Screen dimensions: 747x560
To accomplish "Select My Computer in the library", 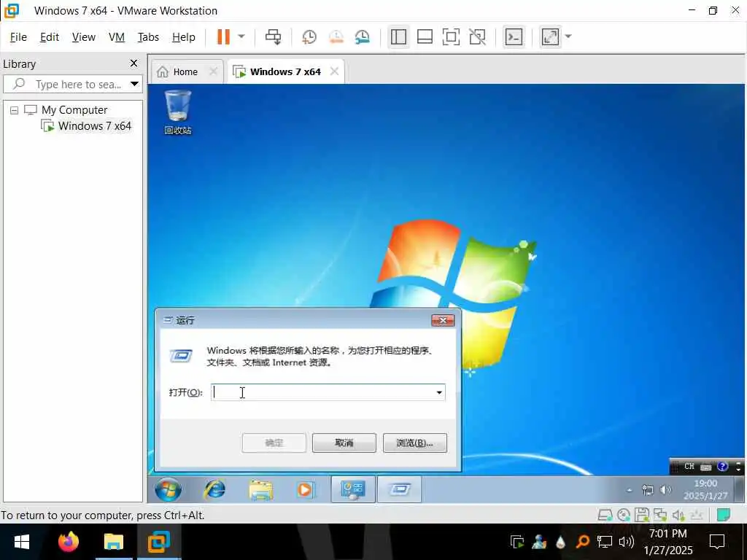I will pyautogui.click(x=74, y=110).
